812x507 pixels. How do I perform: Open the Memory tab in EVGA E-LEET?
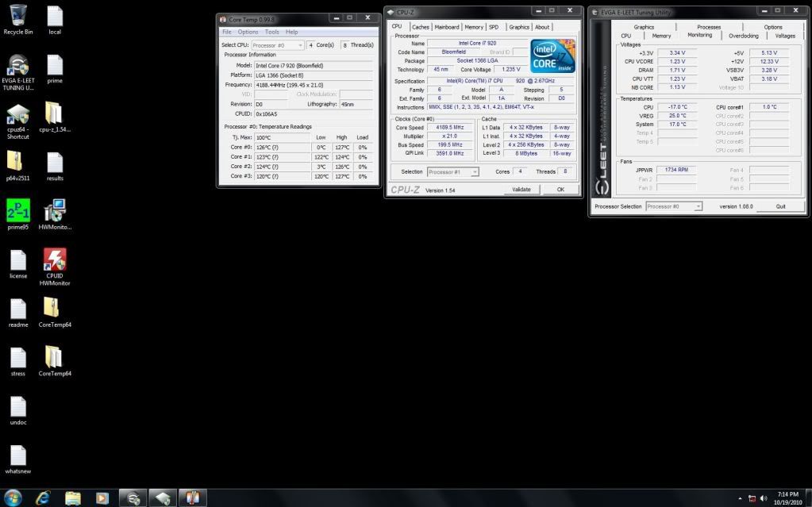[x=661, y=36]
